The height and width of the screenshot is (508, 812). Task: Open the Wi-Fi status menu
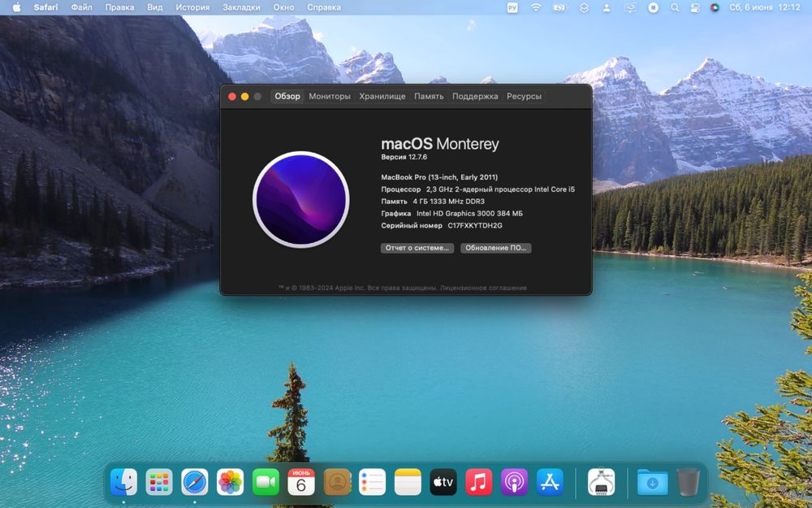pos(536,7)
